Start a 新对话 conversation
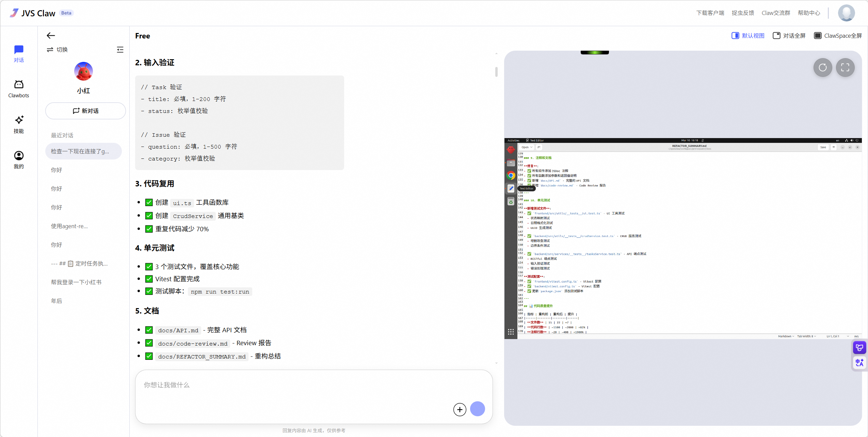Viewport: 868px width, 437px height. point(85,111)
